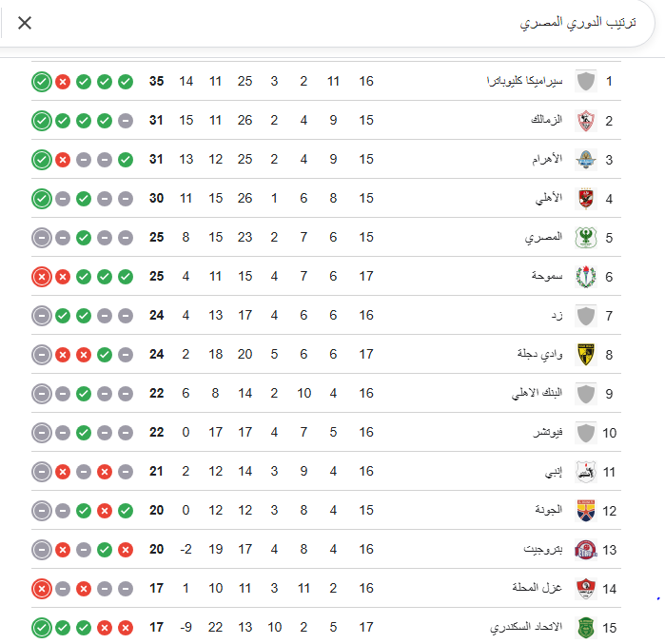Open the الأهرام team logo

[586, 160]
